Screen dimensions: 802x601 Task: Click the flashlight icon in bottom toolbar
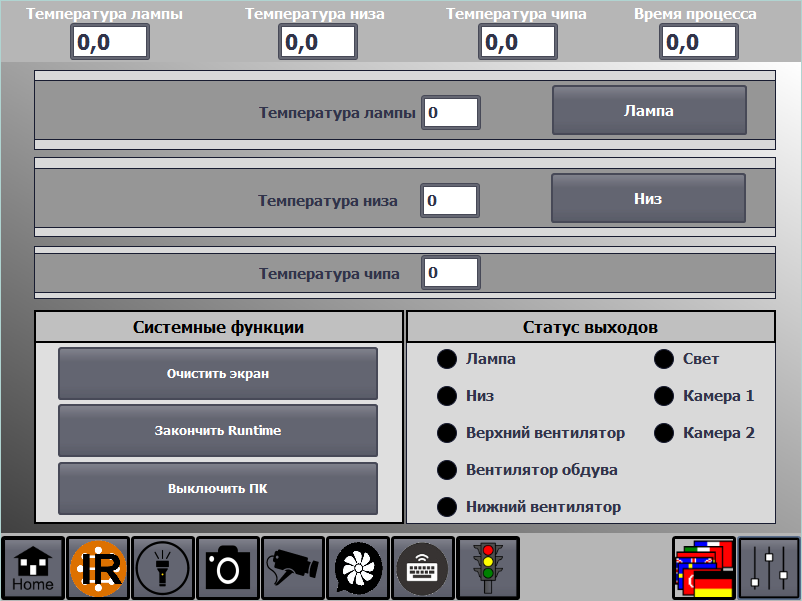(x=163, y=568)
